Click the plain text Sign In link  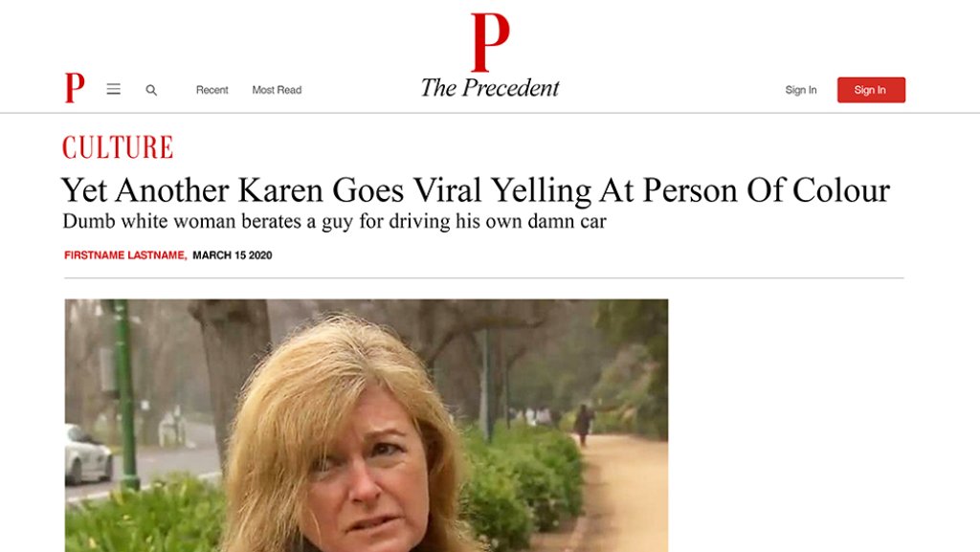coord(800,90)
